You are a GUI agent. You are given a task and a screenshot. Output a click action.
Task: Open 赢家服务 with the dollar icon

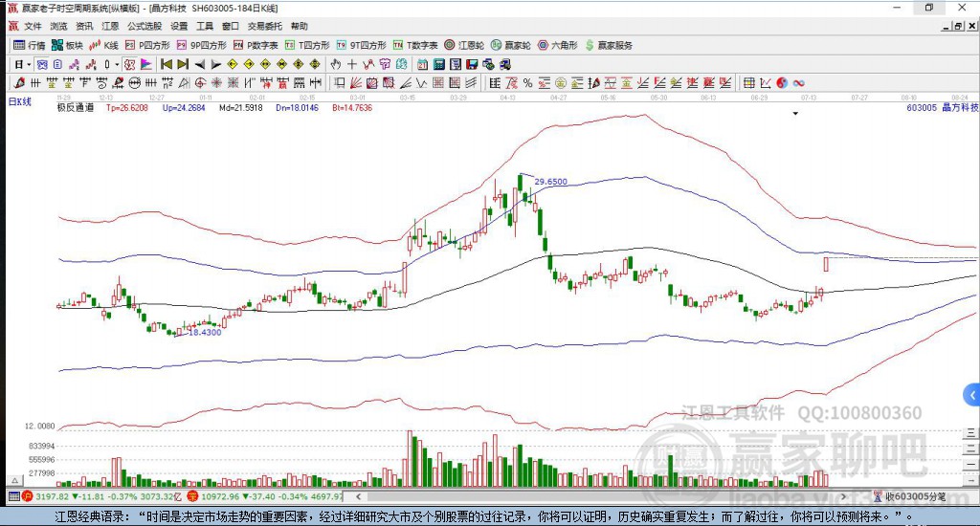click(x=609, y=45)
